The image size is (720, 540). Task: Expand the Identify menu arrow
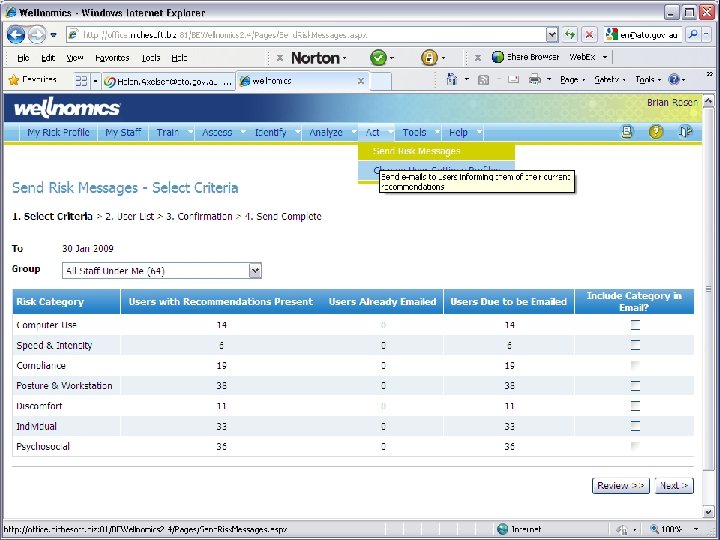[x=297, y=132]
